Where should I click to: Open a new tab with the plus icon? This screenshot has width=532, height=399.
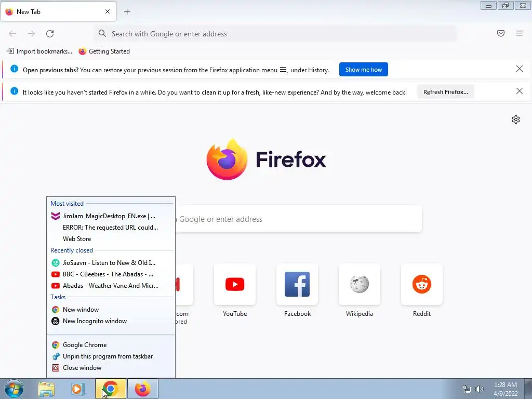[127, 12]
